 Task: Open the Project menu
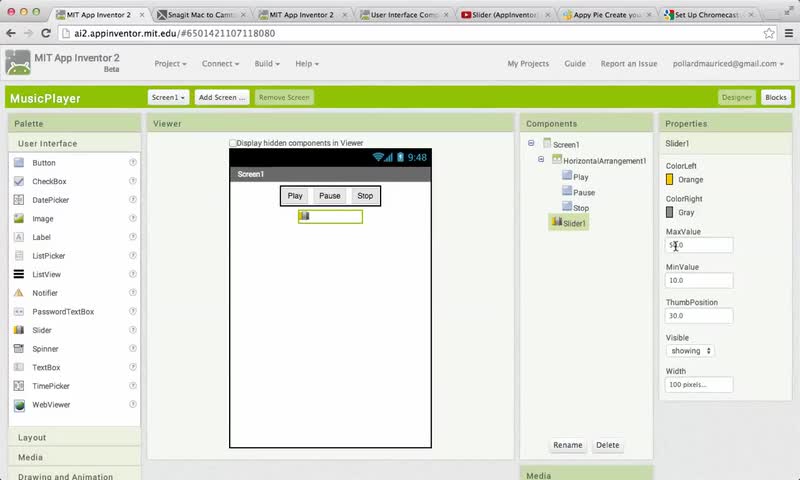pyautogui.click(x=170, y=64)
